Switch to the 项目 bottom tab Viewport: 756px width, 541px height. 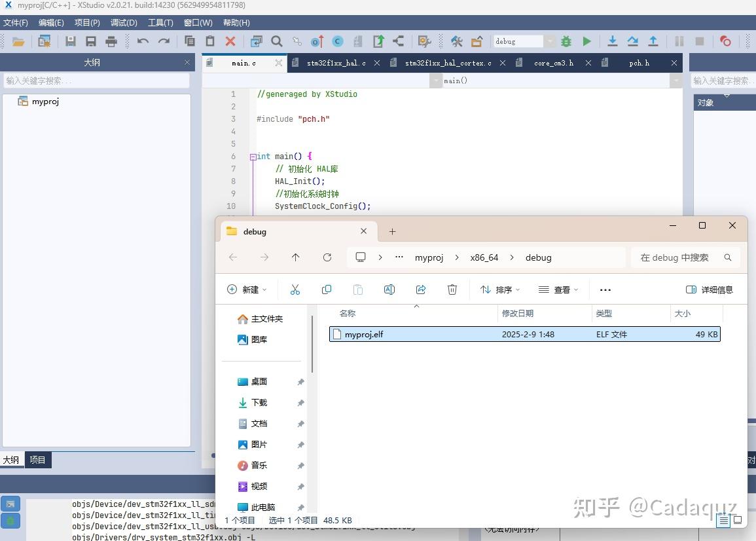[37, 460]
